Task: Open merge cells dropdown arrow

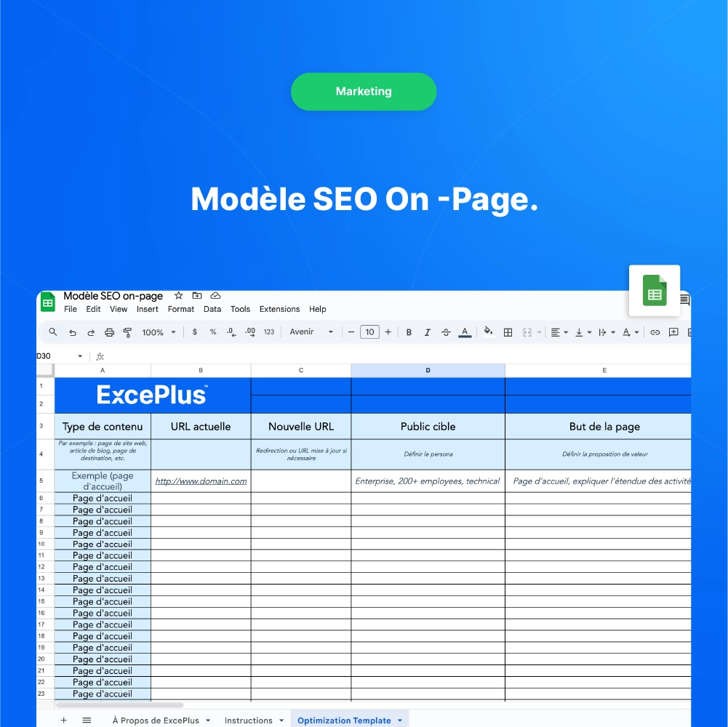Action: coord(539,332)
